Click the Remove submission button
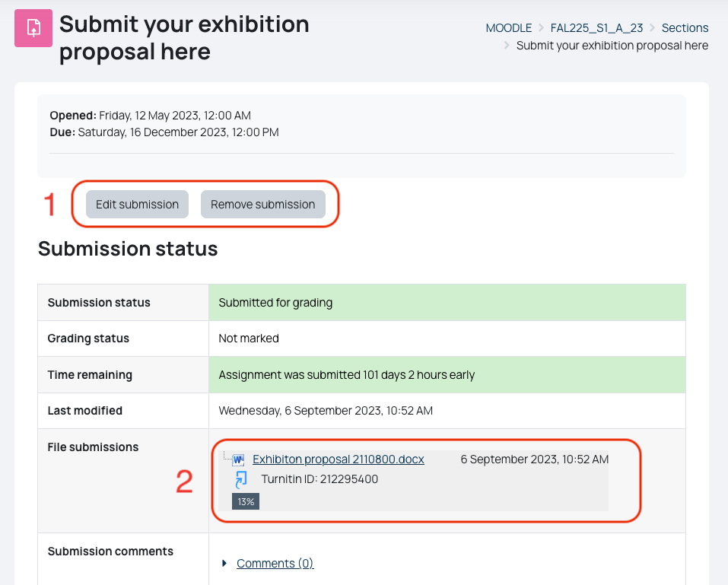The image size is (728, 585). point(262,204)
